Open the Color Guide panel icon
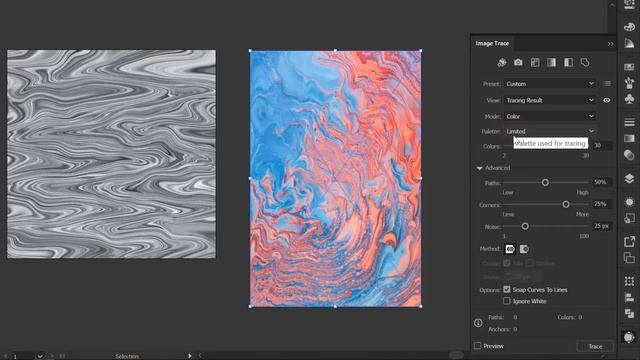 629,44
